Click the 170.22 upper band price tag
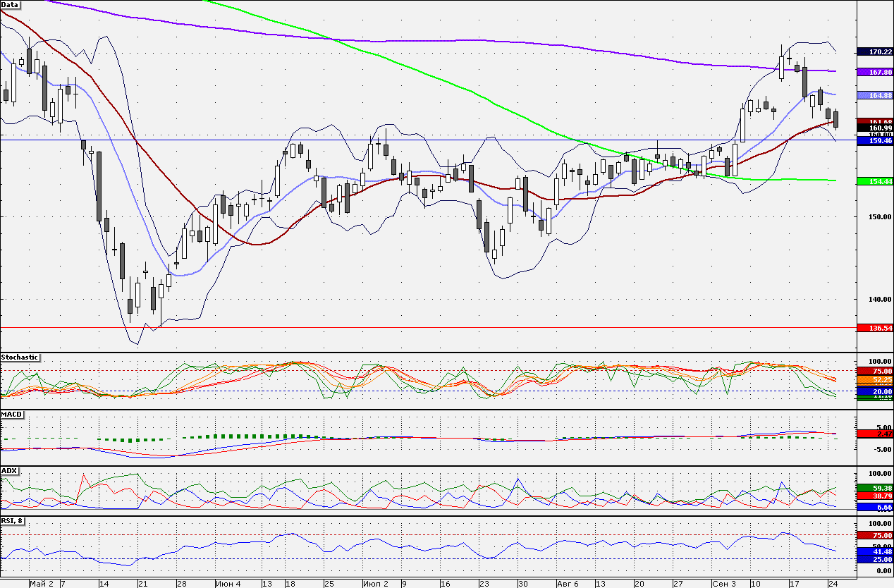The width and height of the screenshot is (894, 588). pos(874,51)
